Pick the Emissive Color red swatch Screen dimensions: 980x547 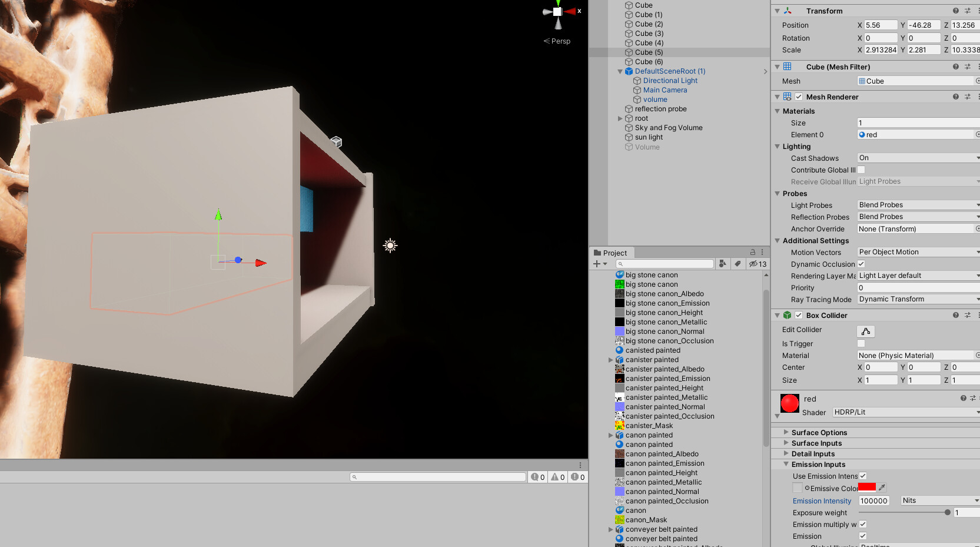[868, 487]
